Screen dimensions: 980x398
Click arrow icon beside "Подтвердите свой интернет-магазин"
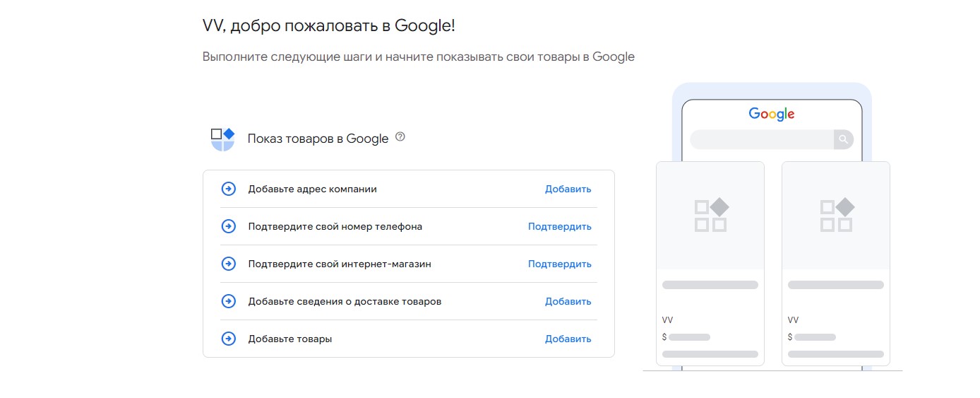pos(228,264)
